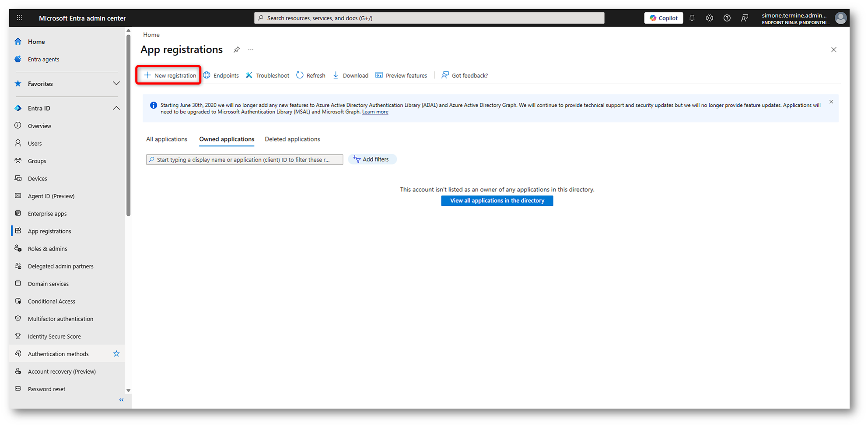Download the app registrations list
Screen dimensions: 868x427
[350, 75]
